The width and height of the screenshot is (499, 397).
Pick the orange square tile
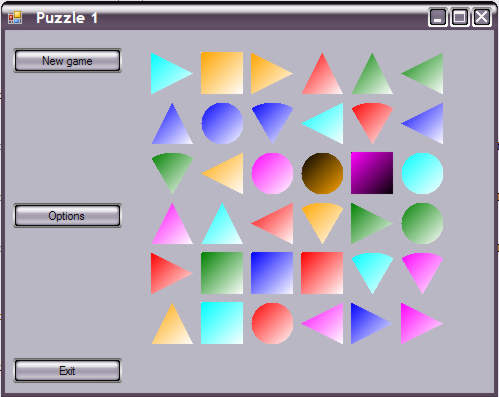point(222,73)
